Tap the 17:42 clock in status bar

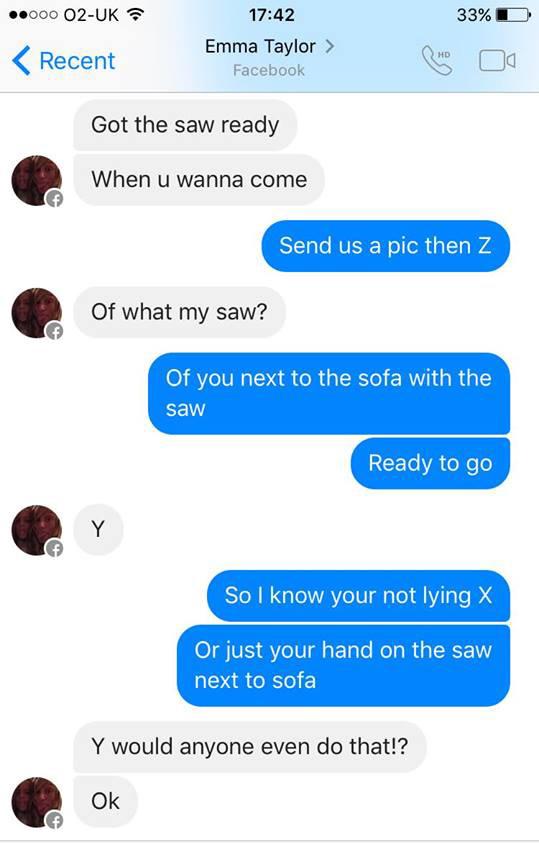pyautogui.click(x=271, y=15)
